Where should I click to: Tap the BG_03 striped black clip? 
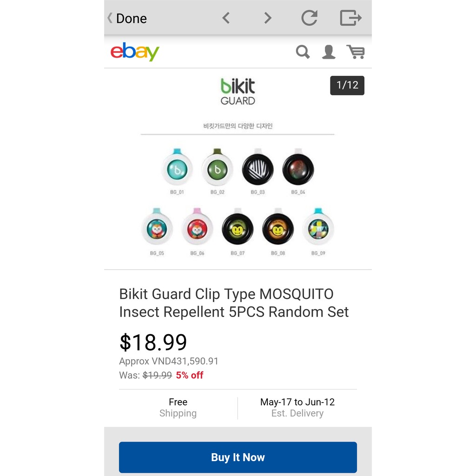258,167
